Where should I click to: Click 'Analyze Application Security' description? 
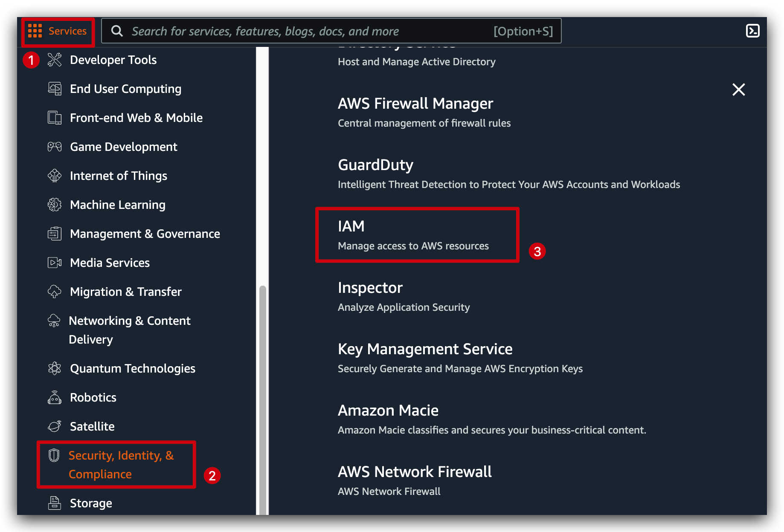click(x=404, y=307)
